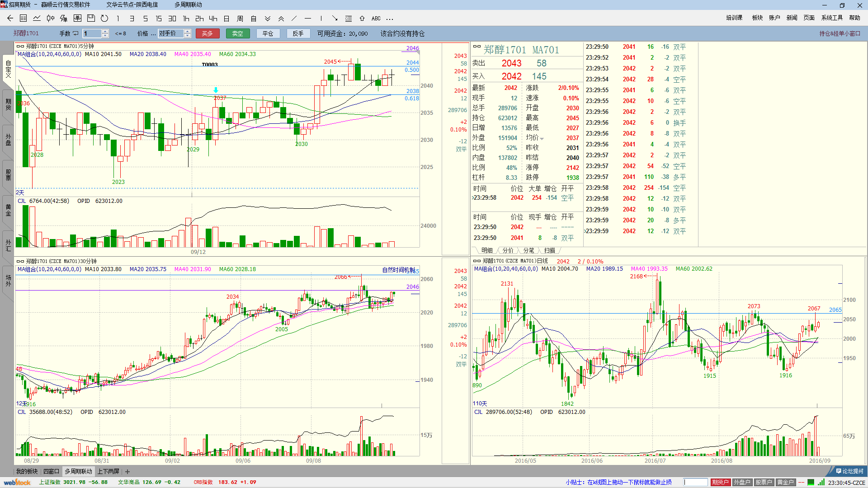This screenshot has width=868, height=488.
Task: Select the diagonal trend line tool
Action: 294,19
